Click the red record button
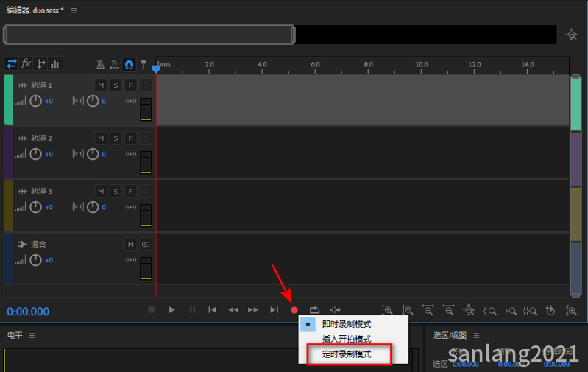 click(294, 310)
